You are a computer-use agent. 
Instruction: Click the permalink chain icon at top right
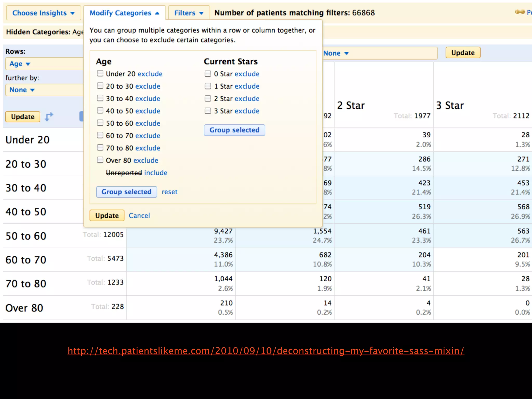tap(520, 12)
